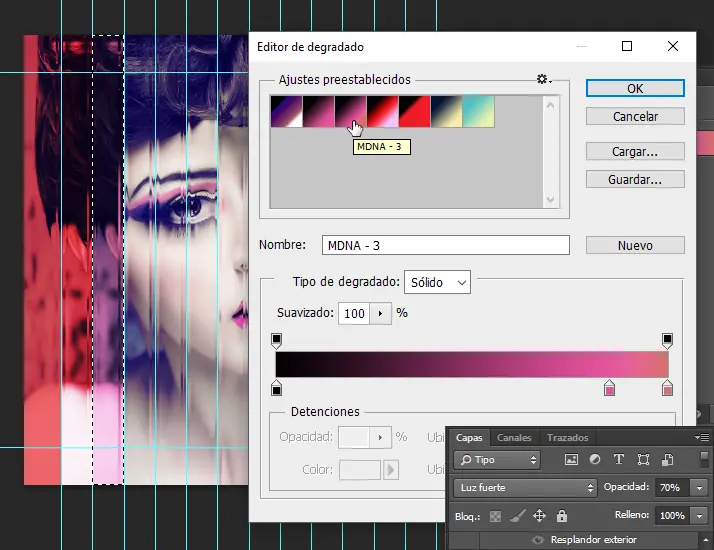Select the pink color stop on gradient bar

click(x=609, y=387)
